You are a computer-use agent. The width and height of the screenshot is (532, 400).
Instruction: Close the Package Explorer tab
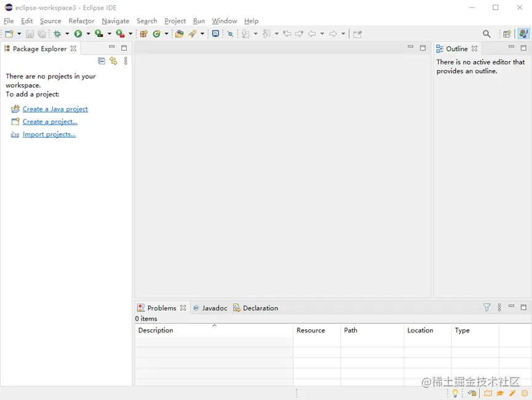(73, 49)
